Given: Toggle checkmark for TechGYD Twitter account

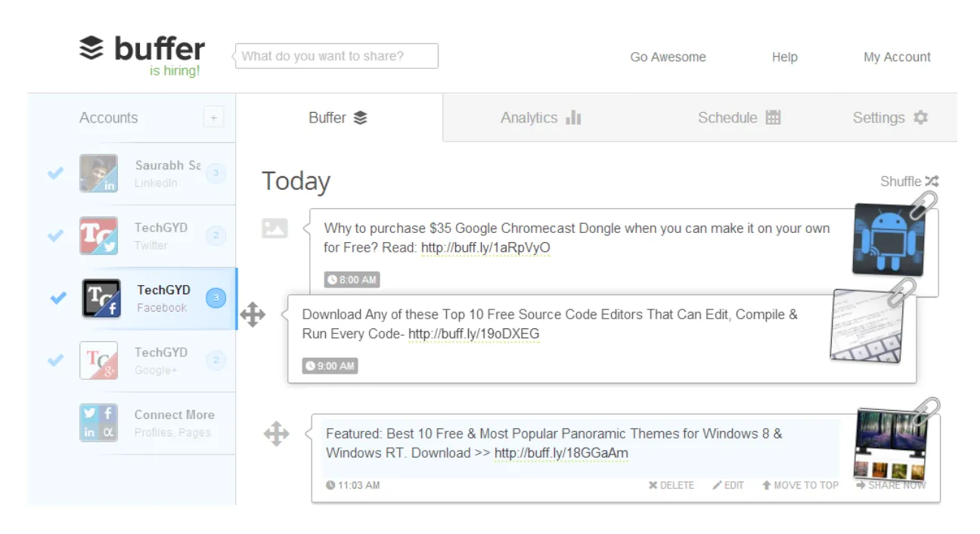Looking at the screenshot, I should pyautogui.click(x=55, y=235).
